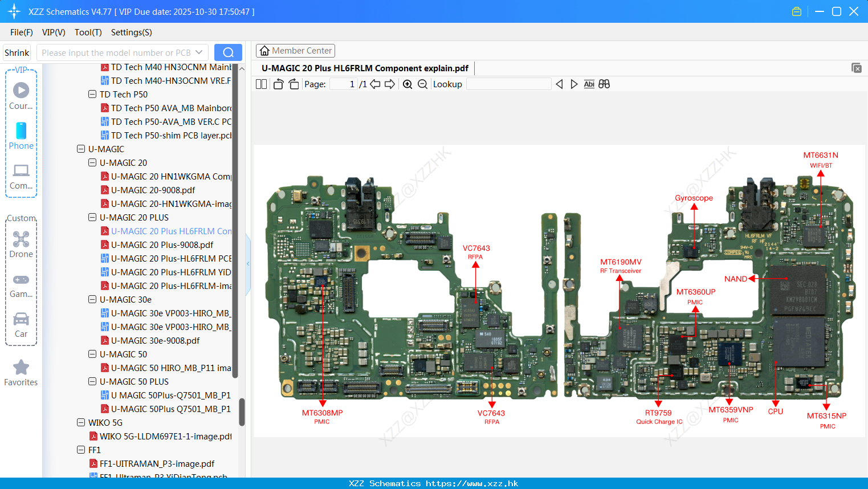Click the XZZ Schematics app logo
This screenshot has height=489, width=868.
coord(14,11)
